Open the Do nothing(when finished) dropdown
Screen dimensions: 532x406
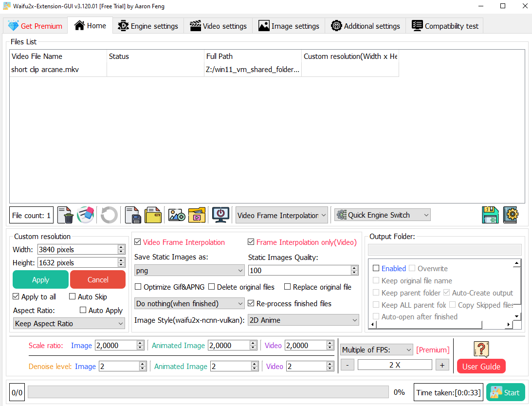pyautogui.click(x=189, y=303)
